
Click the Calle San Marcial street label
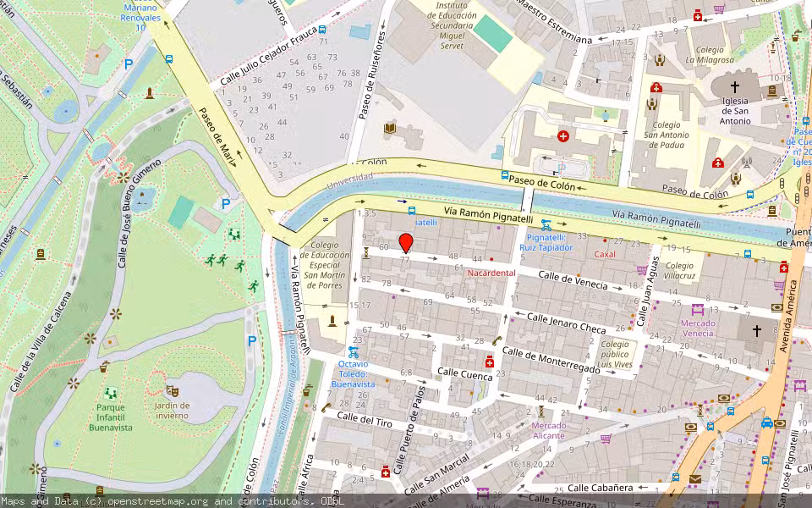coord(436,475)
